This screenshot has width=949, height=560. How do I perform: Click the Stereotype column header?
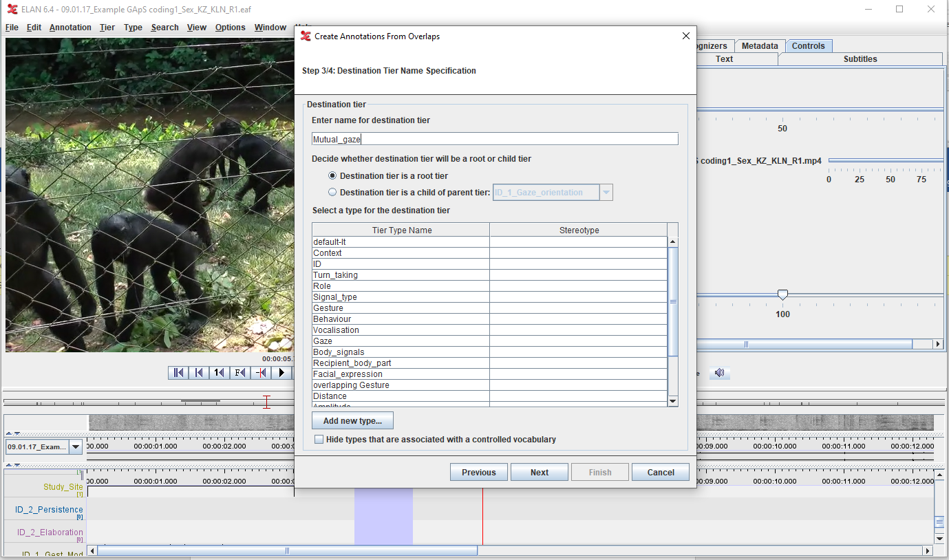pos(579,230)
